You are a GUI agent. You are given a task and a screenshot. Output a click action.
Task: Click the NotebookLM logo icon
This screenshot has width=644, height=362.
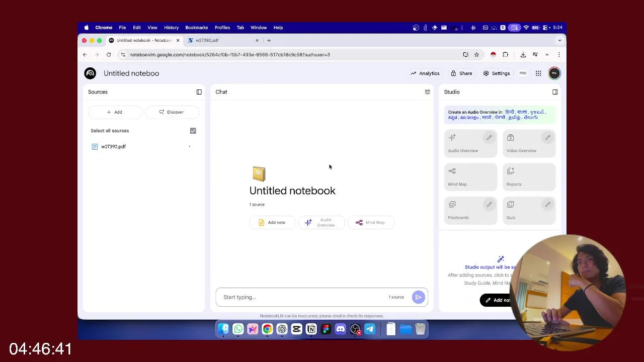tap(90, 73)
